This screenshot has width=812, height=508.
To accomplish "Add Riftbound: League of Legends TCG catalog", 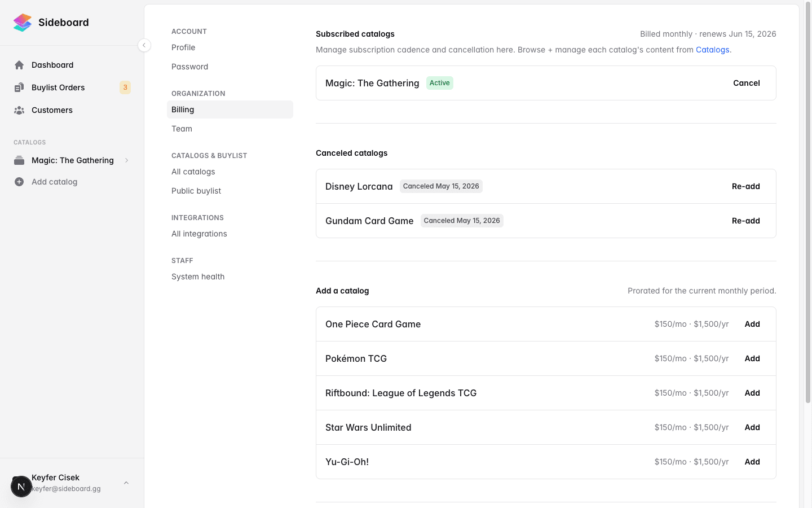I will 752,393.
